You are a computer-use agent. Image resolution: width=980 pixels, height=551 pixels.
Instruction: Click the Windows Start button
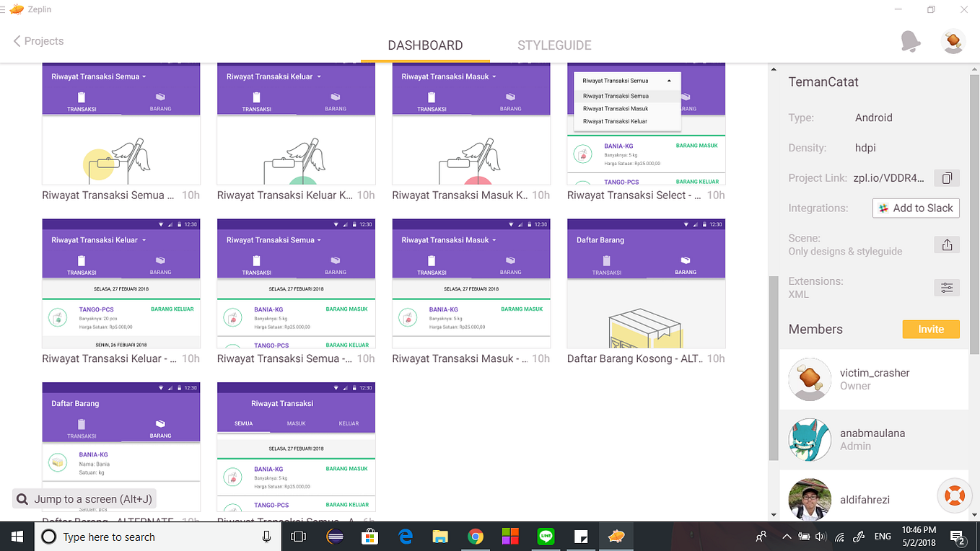pyautogui.click(x=16, y=537)
